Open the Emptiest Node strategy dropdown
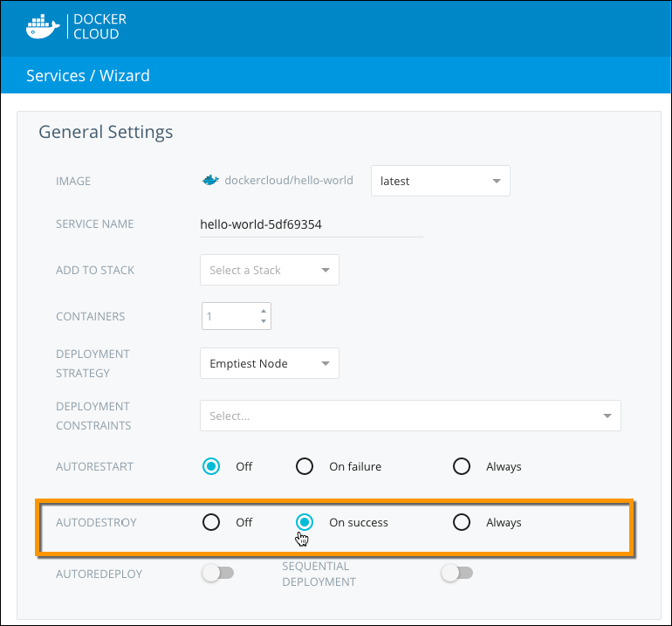 (269, 364)
